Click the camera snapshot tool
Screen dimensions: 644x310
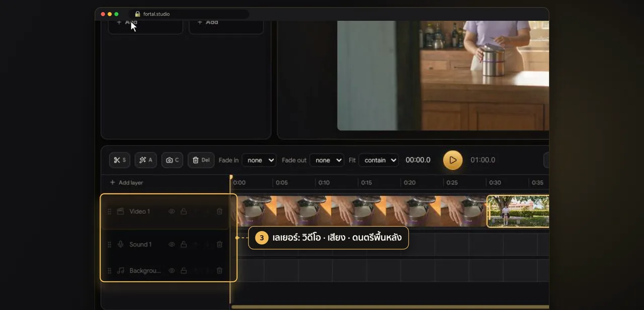click(x=172, y=160)
